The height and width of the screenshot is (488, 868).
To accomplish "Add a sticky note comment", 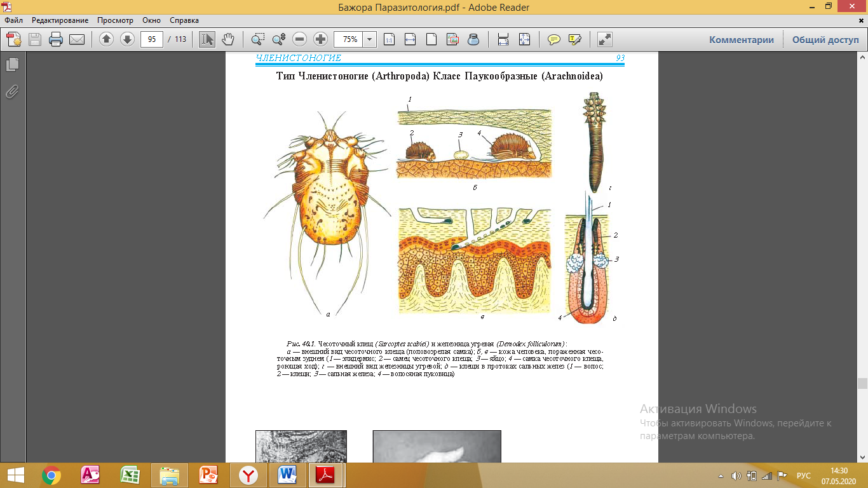I will pyautogui.click(x=554, y=39).
